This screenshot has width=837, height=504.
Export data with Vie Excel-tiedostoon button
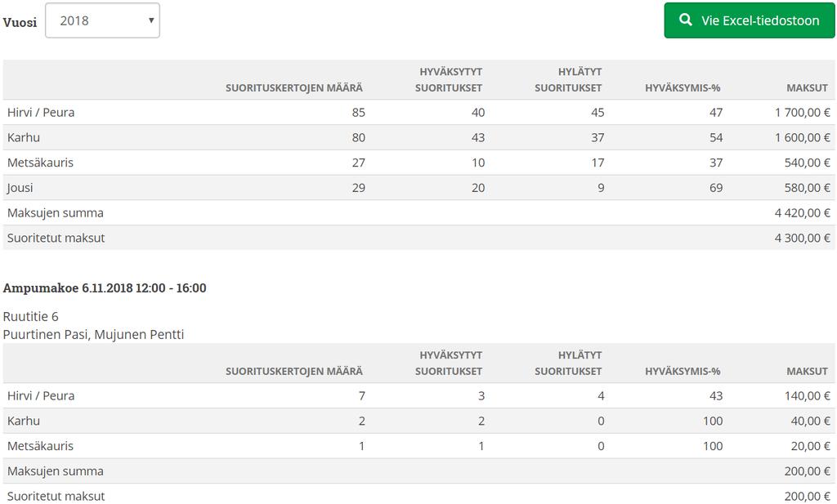pyautogui.click(x=750, y=20)
